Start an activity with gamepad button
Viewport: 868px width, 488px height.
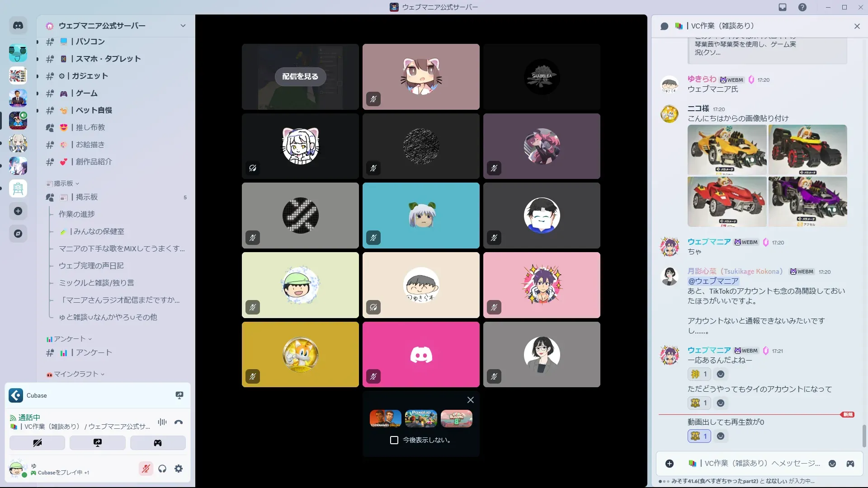tap(158, 443)
